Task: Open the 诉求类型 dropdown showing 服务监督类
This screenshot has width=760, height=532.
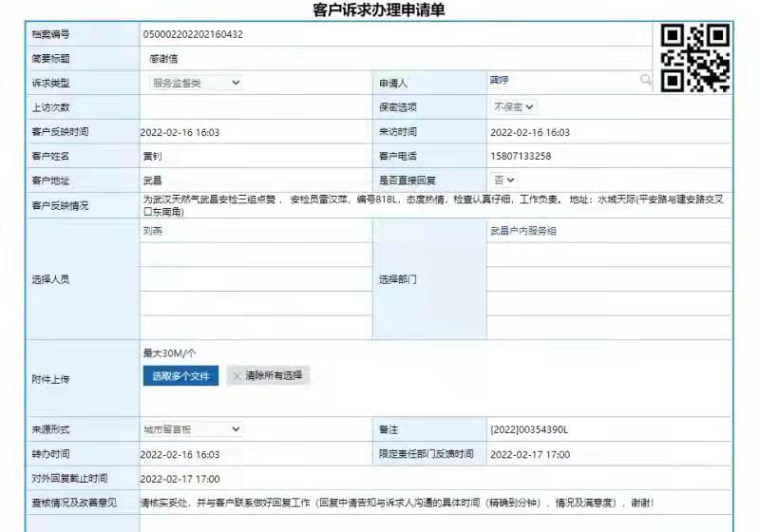Action: (x=195, y=84)
